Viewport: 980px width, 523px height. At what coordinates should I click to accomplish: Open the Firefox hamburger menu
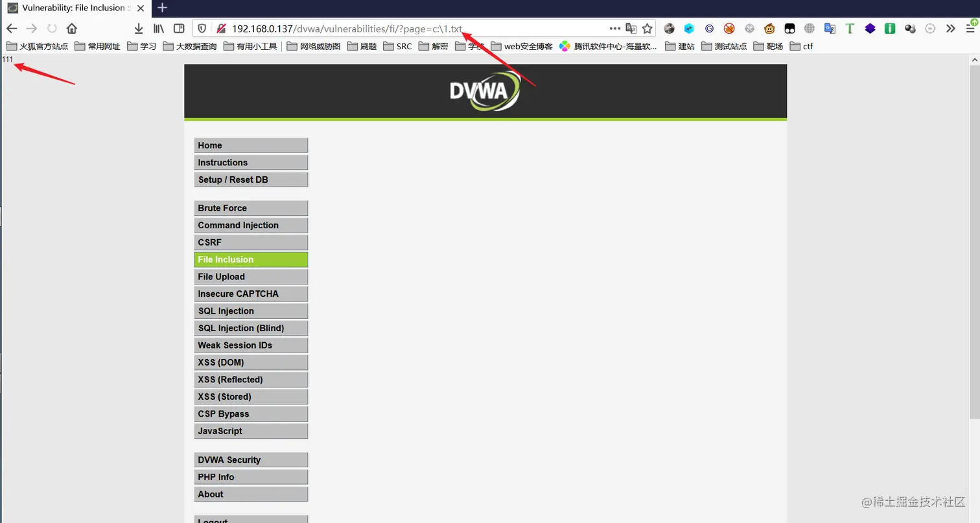970,29
